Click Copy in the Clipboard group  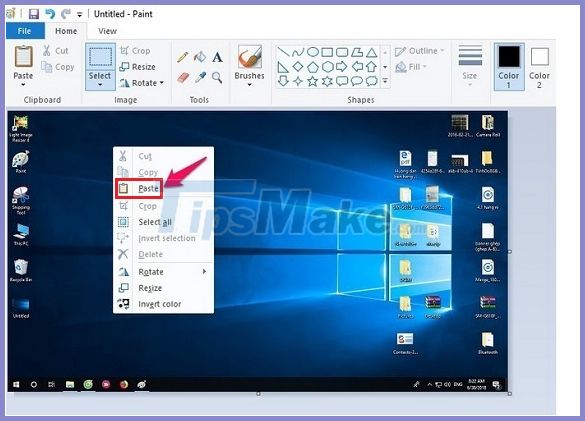click(57, 67)
